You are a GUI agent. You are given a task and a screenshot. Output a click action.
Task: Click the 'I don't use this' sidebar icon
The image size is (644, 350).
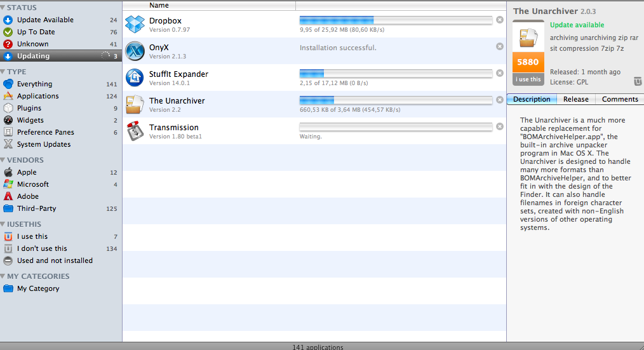pyautogui.click(x=8, y=248)
